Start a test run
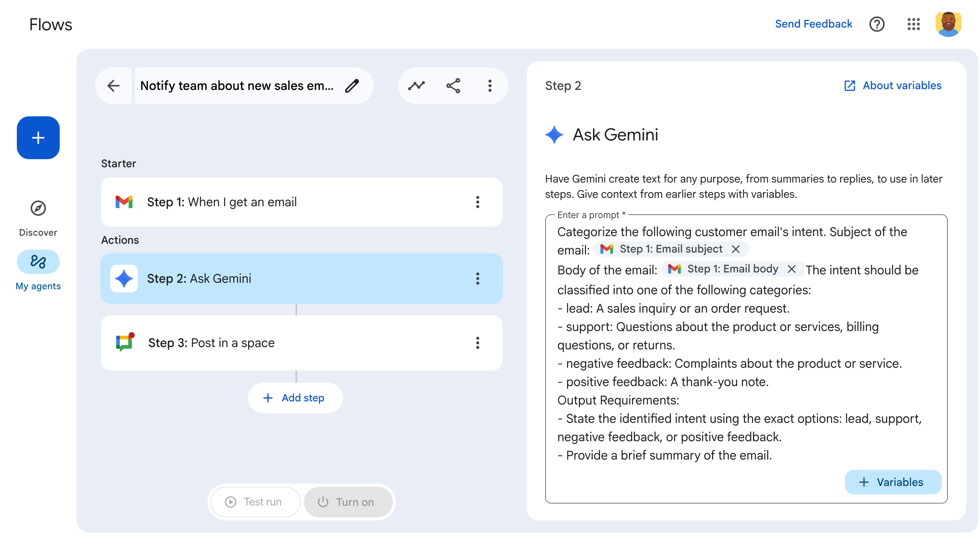Viewport: 980px width, 551px height. [255, 502]
